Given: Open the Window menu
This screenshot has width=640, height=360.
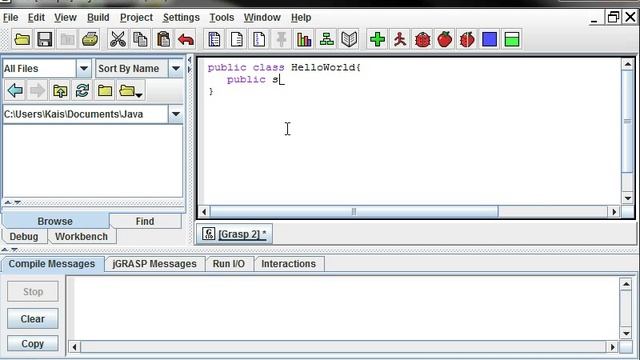Looking at the screenshot, I should 262,18.
